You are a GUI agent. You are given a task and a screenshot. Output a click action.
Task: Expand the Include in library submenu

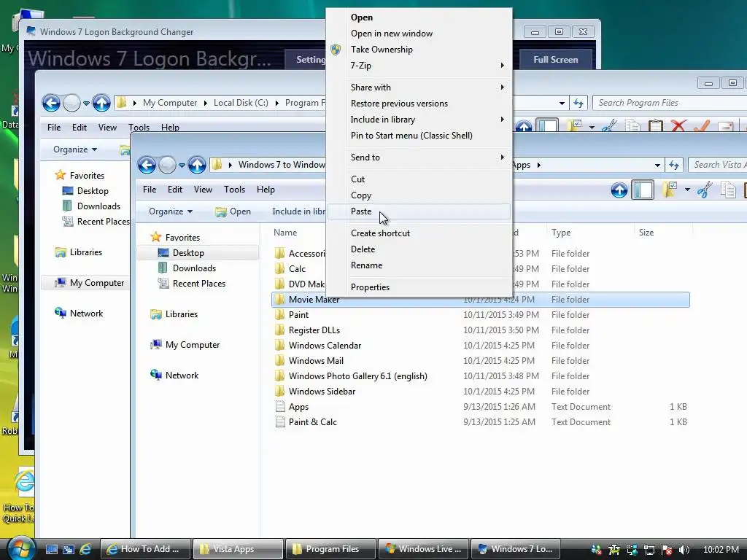tap(419, 120)
